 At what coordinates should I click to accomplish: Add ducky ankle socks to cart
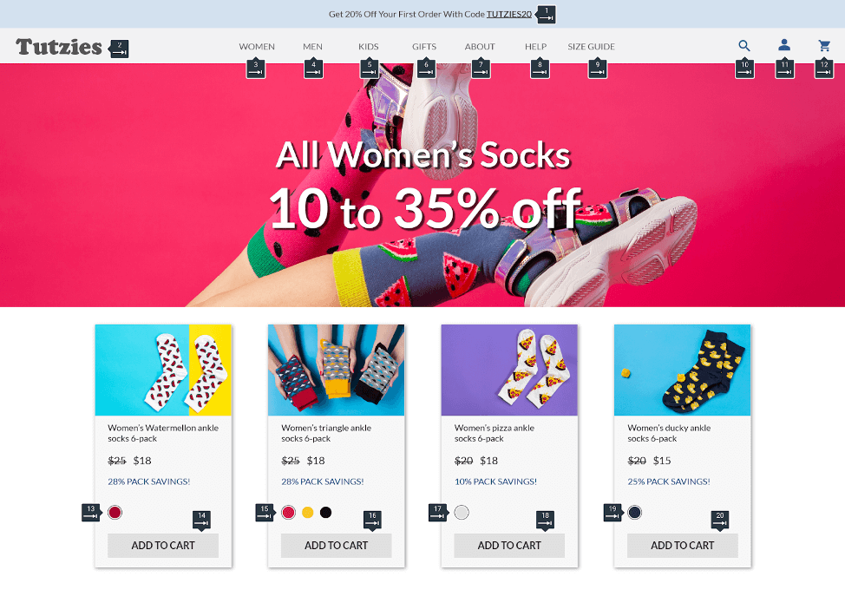click(x=682, y=546)
